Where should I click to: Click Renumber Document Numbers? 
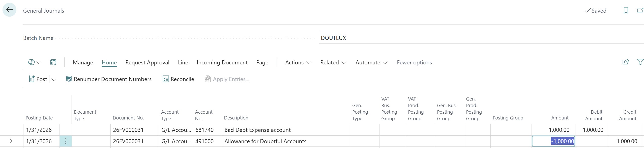pos(109,79)
